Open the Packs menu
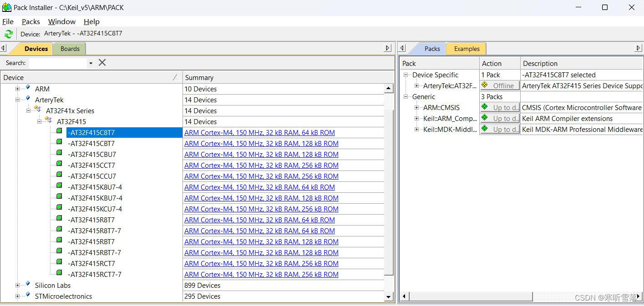The height and width of the screenshot is (306, 644). pyautogui.click(x=31, y=21)
